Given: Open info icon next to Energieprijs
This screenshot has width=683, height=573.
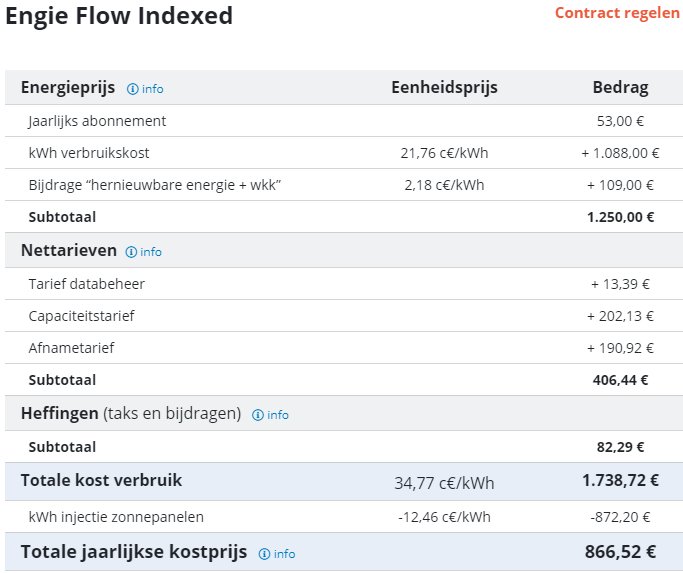Looking at the screenshot, I should click(x=145, y=89).
